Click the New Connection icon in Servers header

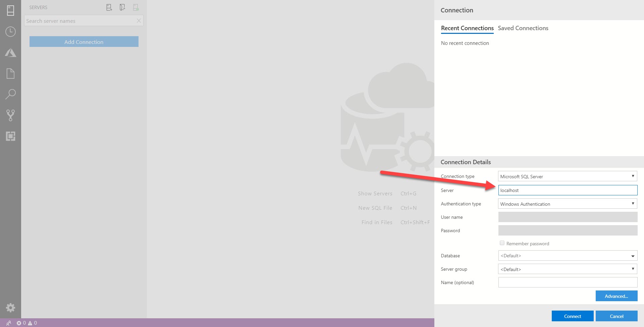click(109, 7)
